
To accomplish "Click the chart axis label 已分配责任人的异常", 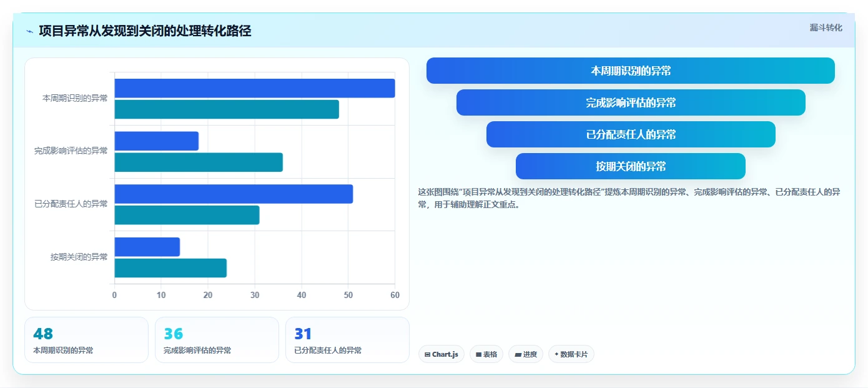I will pyautogui.click(x=71, y=204).
